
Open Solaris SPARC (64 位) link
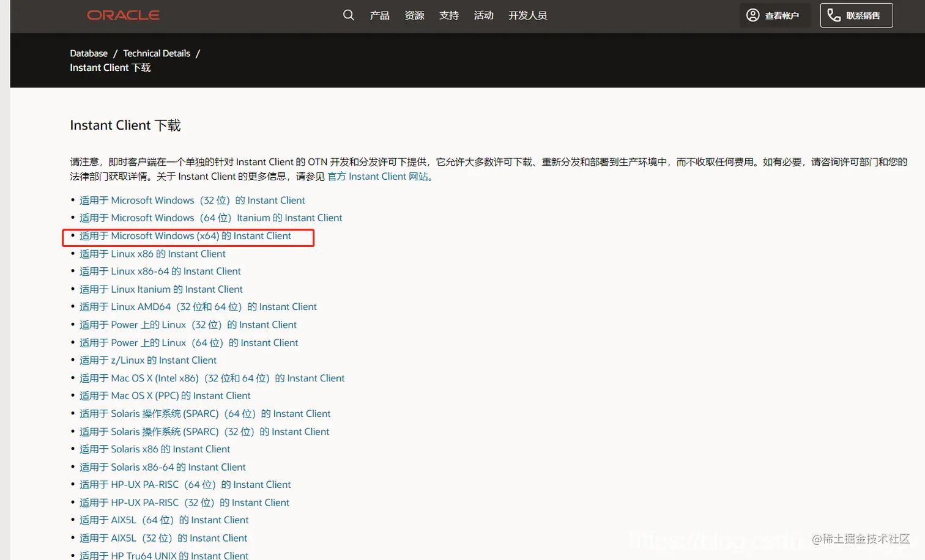pos(205,413)
